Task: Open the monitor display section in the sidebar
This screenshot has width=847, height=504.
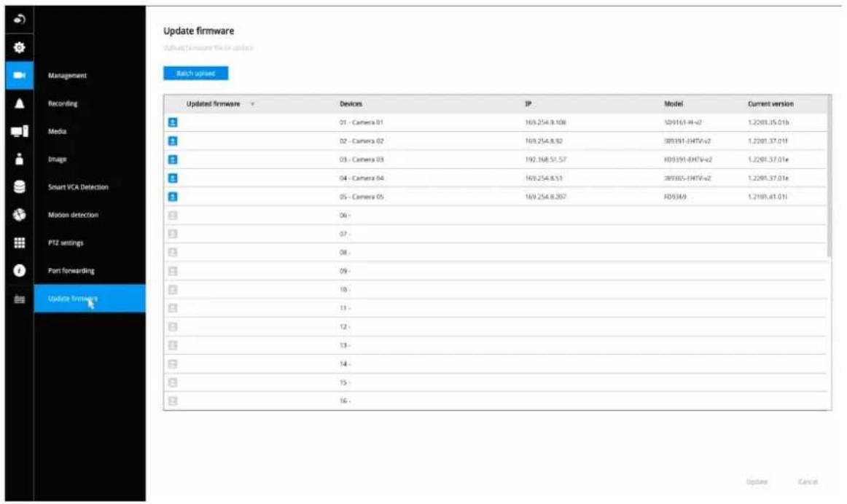Action: 20,131
